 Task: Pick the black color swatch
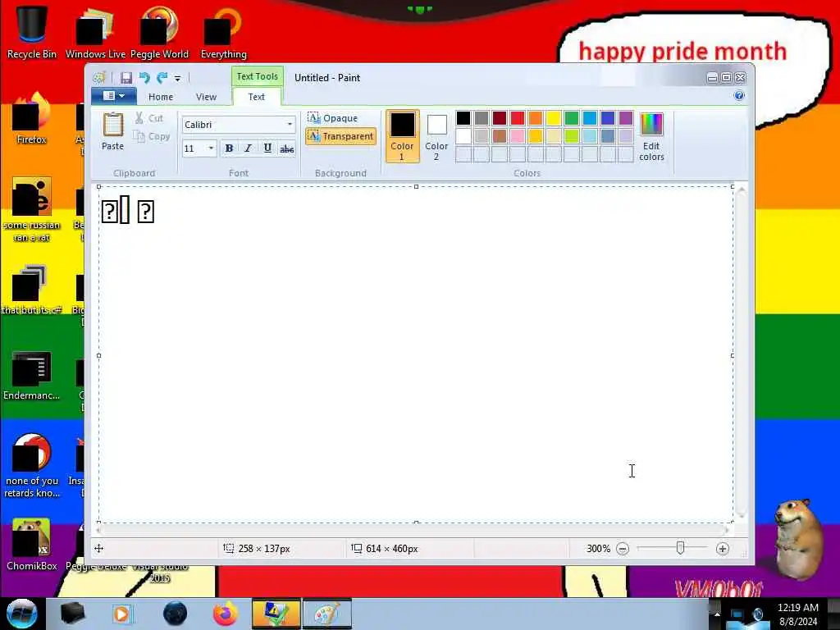click(x=463, y=118)
